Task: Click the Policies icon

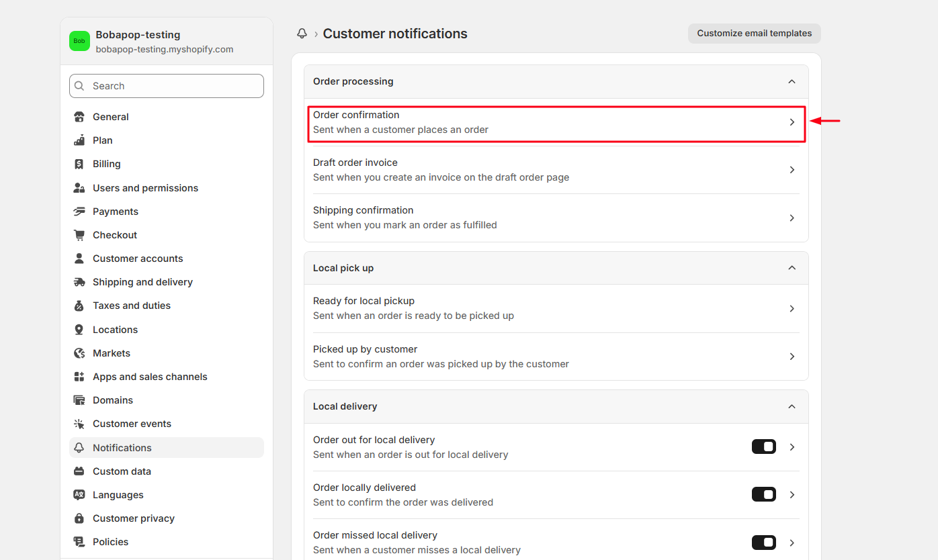Action: pyautogui.click(x=79, y=542)
